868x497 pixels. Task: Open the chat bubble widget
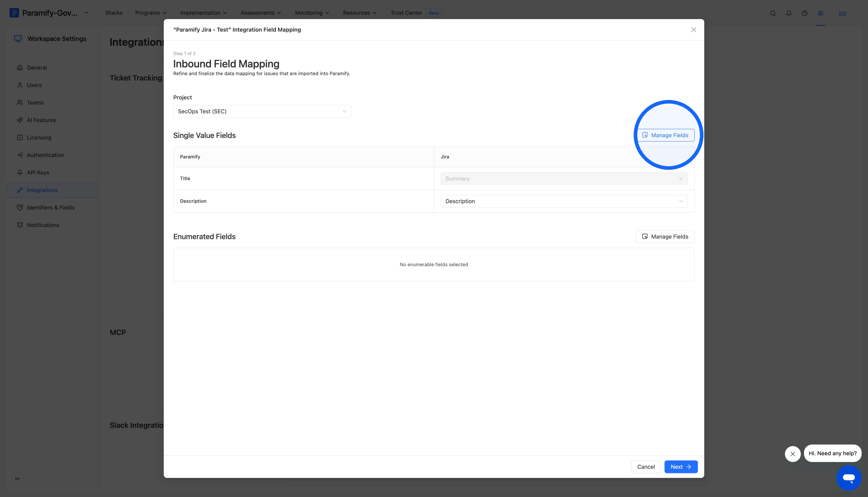click(849, 478)
